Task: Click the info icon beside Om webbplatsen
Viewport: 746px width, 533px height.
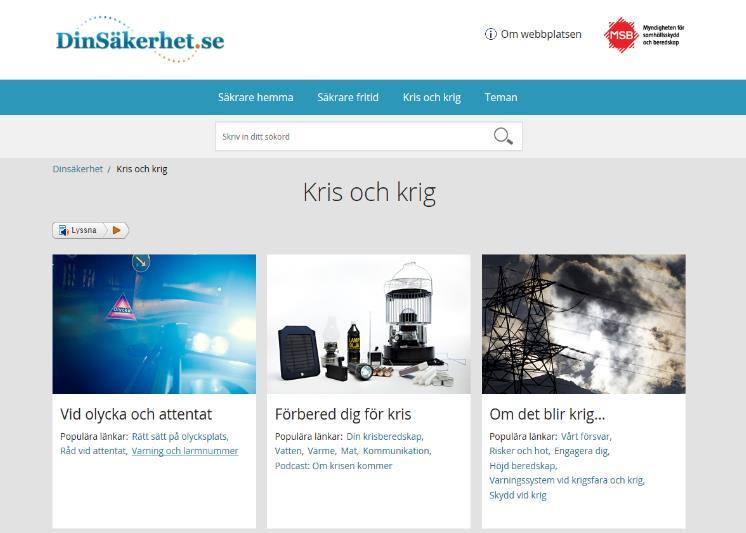Action: point(491,34)
